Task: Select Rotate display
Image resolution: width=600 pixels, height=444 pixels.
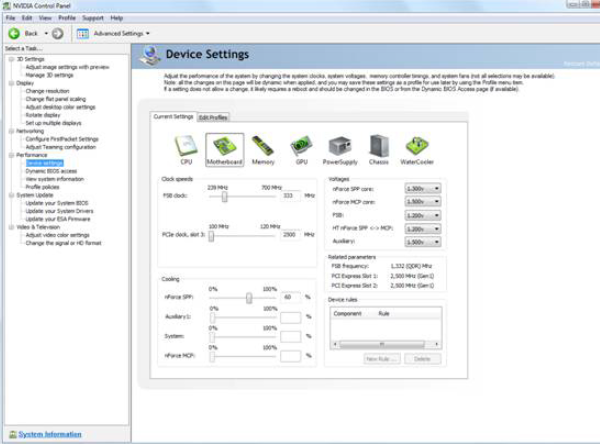Action: pos(43,115)
